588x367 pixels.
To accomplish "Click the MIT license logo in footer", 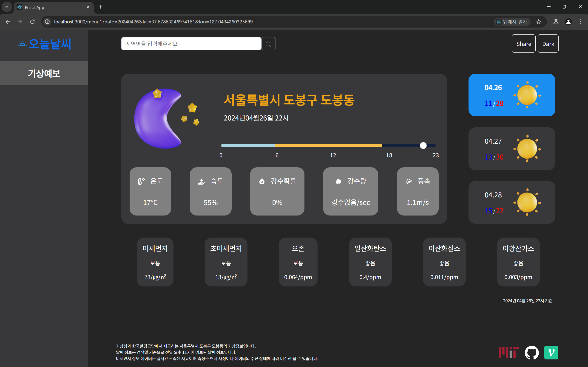I will coord(508,353).
